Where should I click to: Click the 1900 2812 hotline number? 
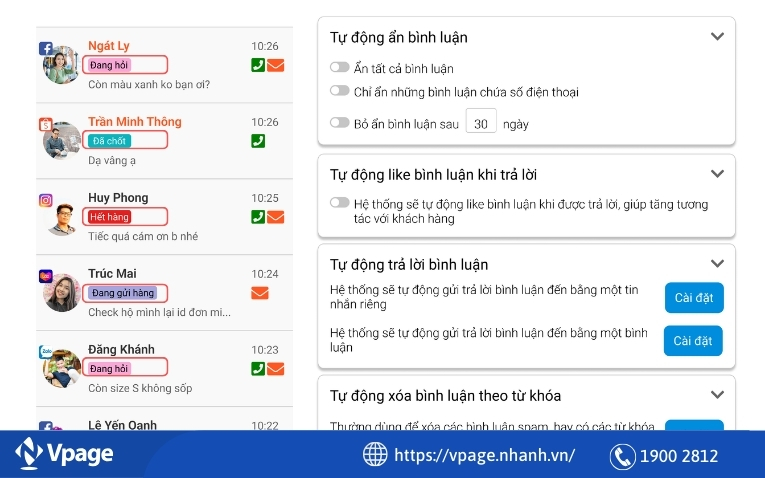(x=679, y=457)
